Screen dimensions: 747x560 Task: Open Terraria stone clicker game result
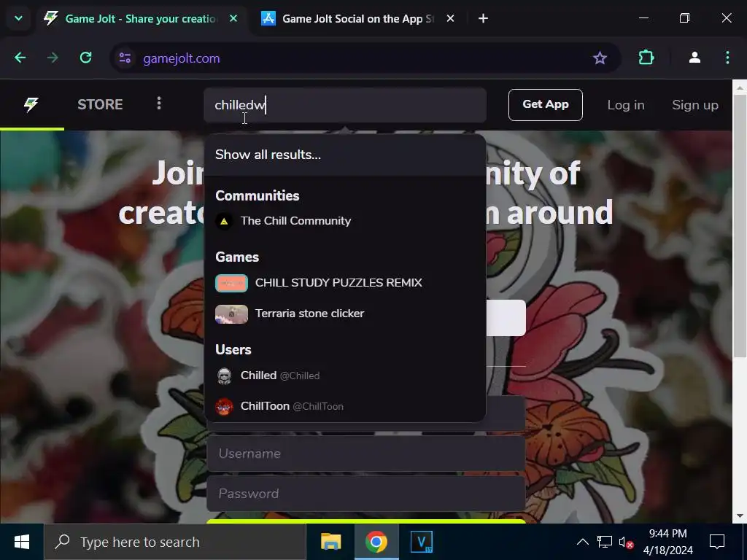click(x=345, y=314)
